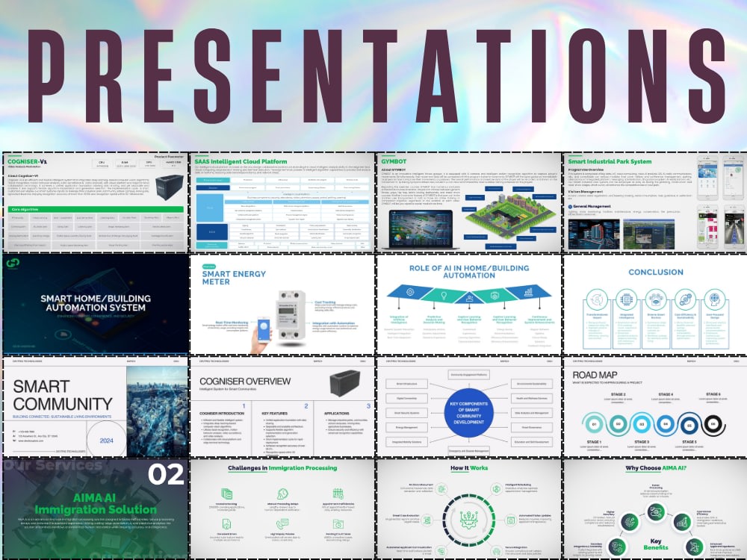Screen dimensions: 747x560
Task: Click the 2024 circle on Smart Community slide
Action: point(107,441)
